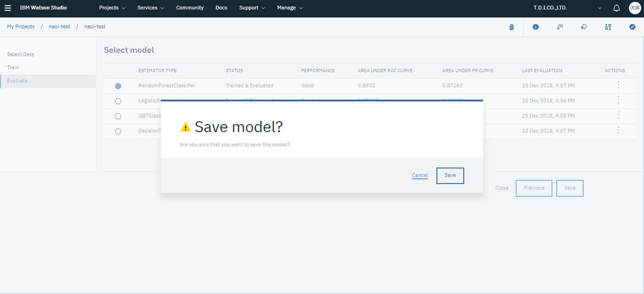
Task: Click the data grid 01 icon
Action: tap(608, 27)
